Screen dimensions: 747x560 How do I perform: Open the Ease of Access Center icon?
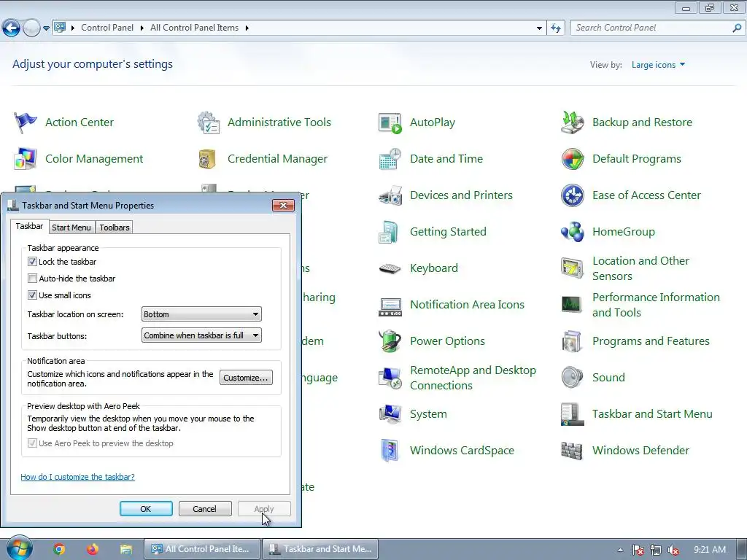click(572, 195)
